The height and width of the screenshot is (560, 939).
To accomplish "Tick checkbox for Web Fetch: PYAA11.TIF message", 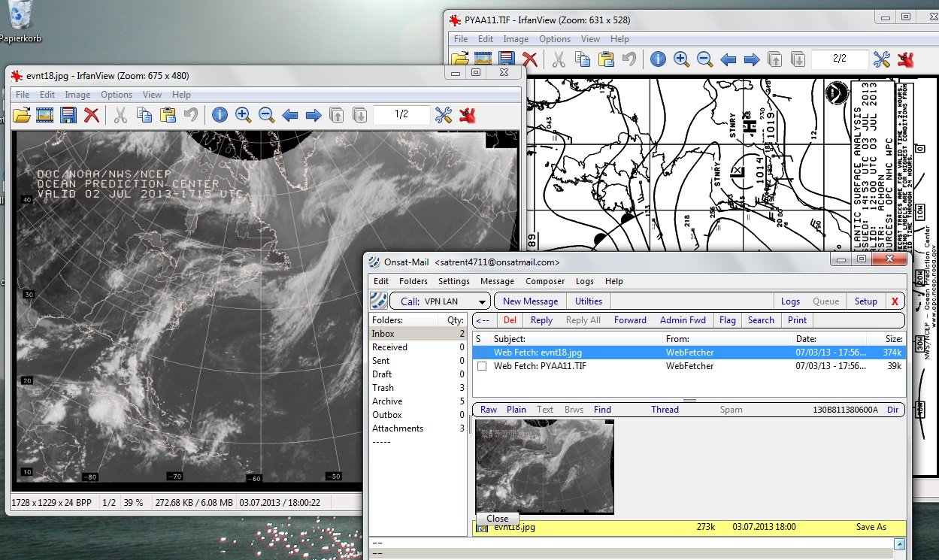I will tap(482, 366).
